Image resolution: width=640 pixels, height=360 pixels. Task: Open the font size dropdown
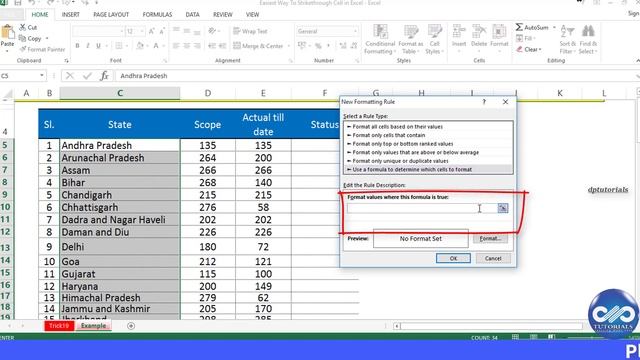click(142, 31)
